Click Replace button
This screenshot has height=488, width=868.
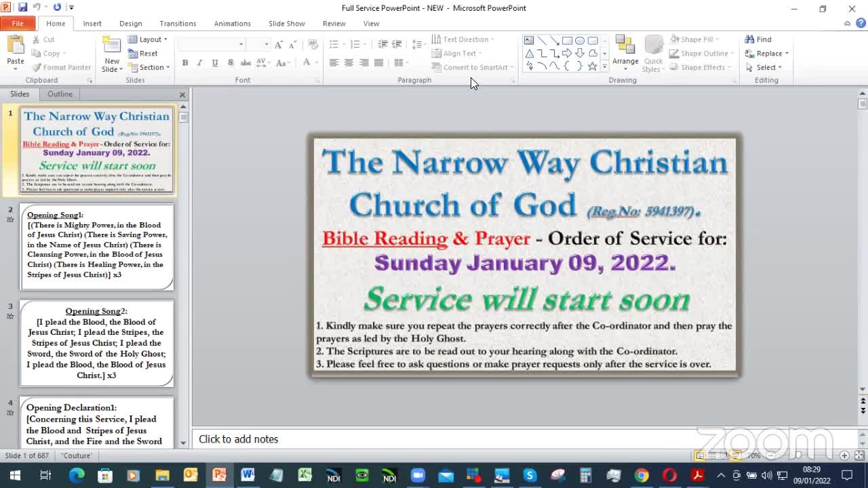tap(766, 54)
